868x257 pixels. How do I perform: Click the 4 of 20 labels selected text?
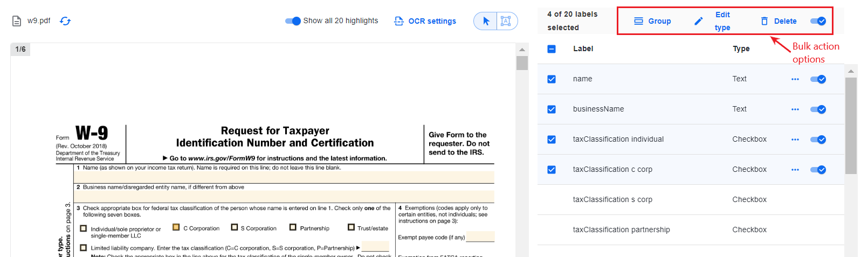click(x=572, y=21)
